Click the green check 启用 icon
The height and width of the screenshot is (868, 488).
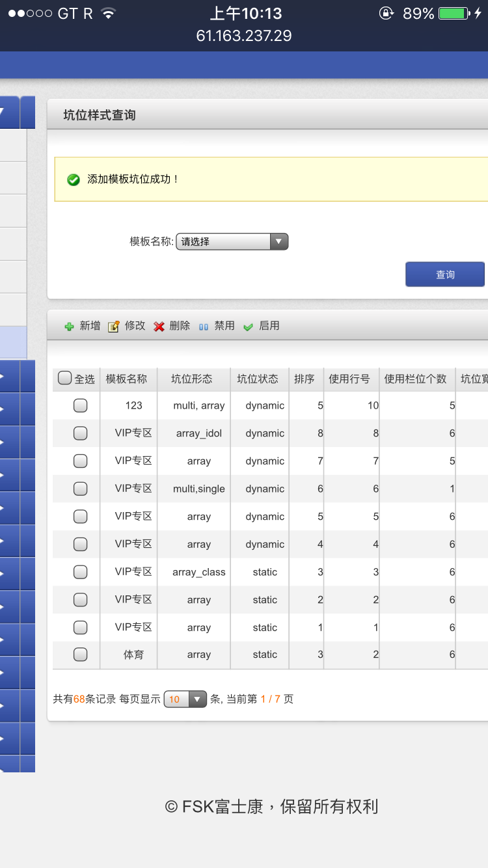tap(248, 327)
